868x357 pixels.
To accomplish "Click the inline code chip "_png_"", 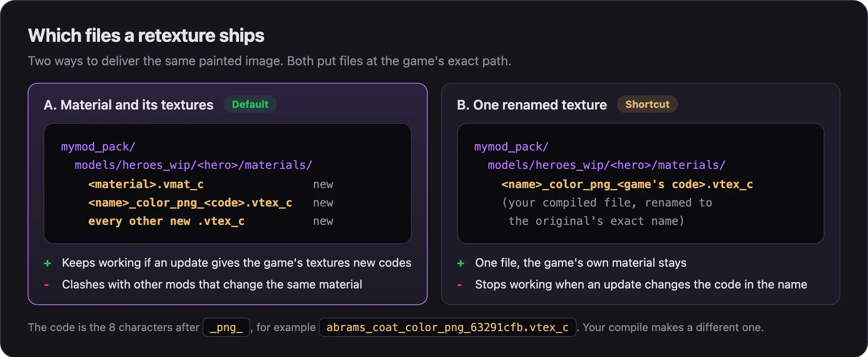I will pyautogui.click(x=226, y=327).
